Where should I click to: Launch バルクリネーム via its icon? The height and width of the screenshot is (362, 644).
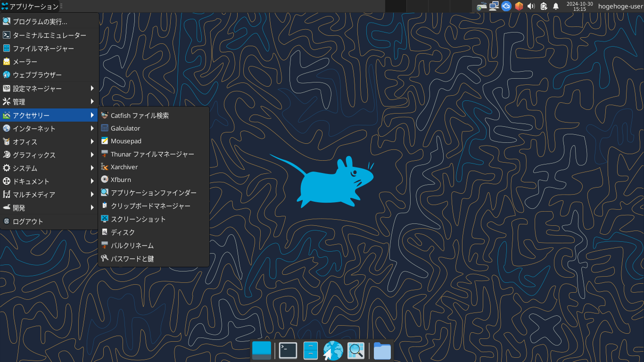105,245
